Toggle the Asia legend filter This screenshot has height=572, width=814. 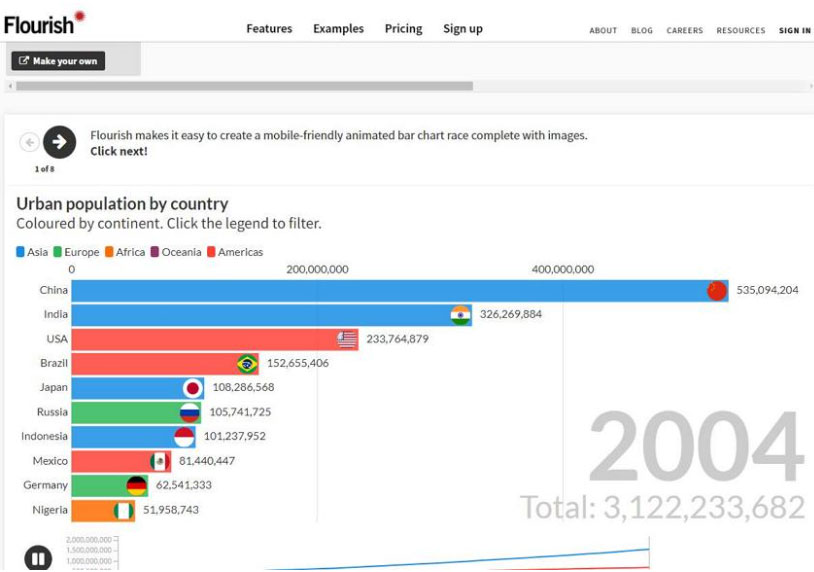[32, 252]
